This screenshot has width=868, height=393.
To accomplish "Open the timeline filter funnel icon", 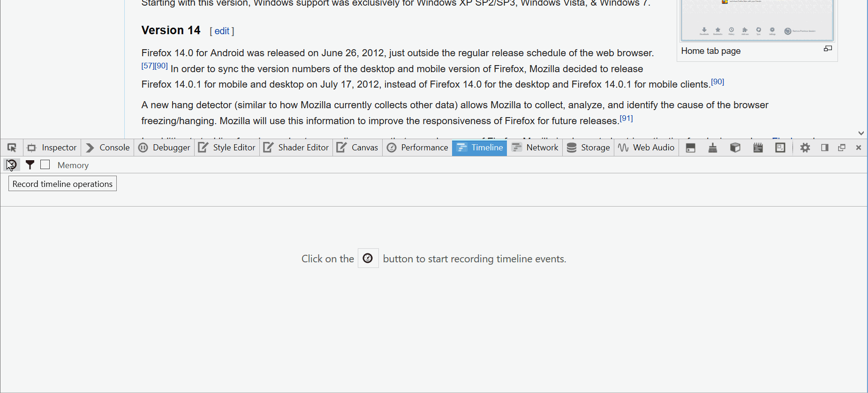I will tap(30, 165).
